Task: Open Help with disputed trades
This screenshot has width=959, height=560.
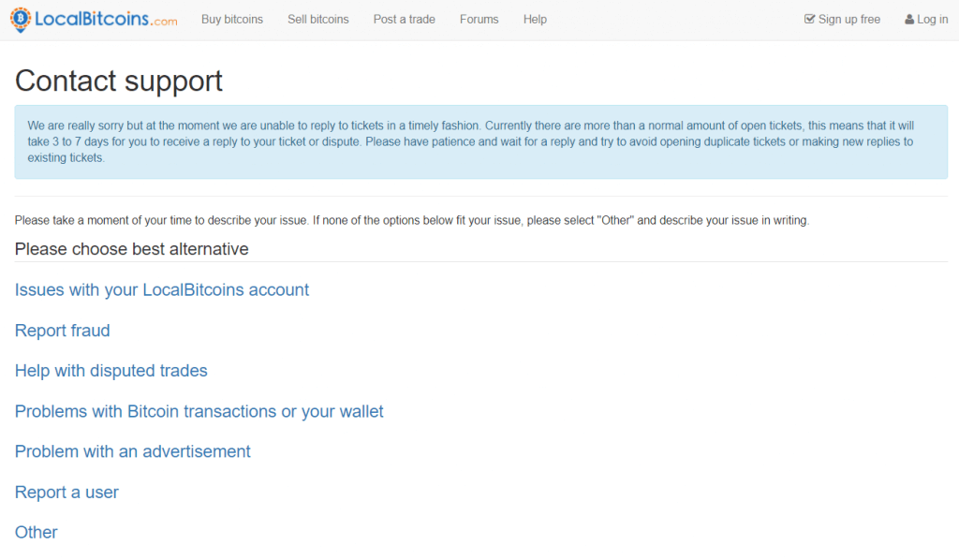Action: (x=111, y=371)
